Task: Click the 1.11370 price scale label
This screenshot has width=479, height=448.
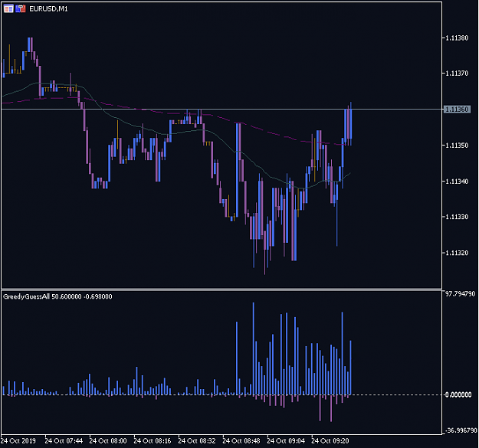Action: pyautogui.click(x=457, y=74)
